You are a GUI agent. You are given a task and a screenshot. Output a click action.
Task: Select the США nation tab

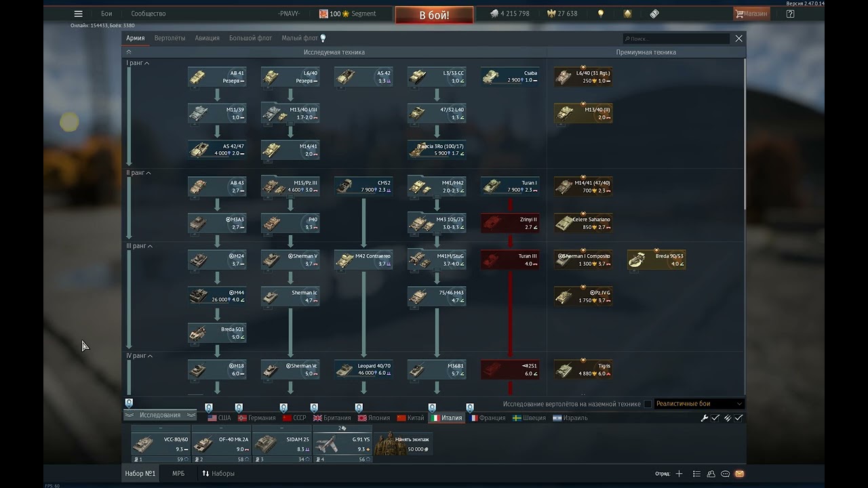tap(219, 418)
